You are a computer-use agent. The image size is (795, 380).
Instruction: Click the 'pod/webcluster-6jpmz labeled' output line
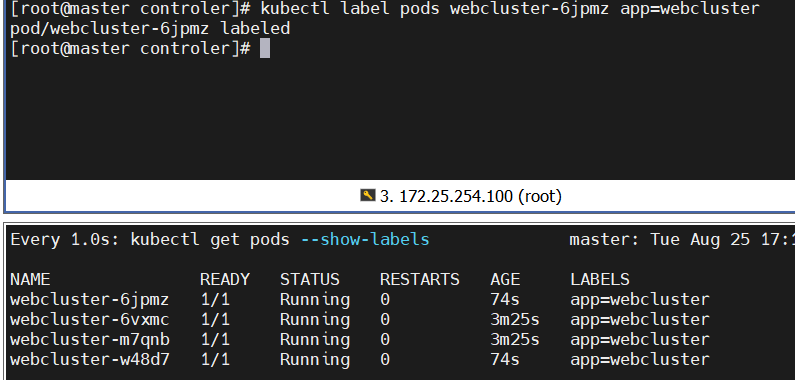(x=150, y=28)
